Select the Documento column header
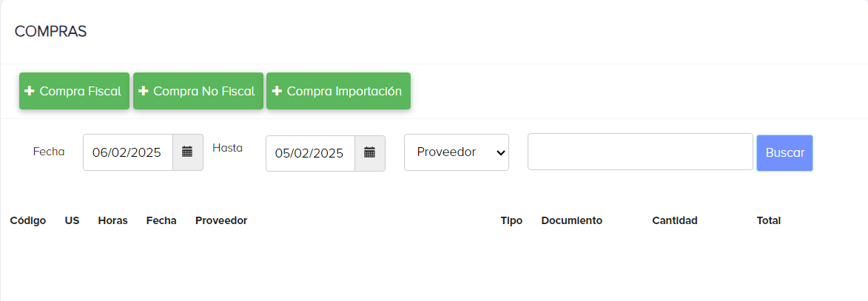The image size is (868, 301). 571,221
